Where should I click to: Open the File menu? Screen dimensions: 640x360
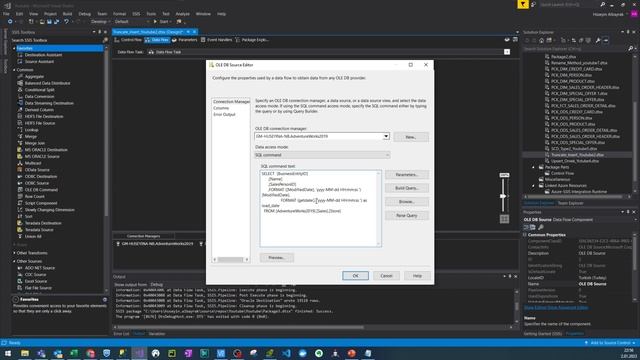pos(6,14)
